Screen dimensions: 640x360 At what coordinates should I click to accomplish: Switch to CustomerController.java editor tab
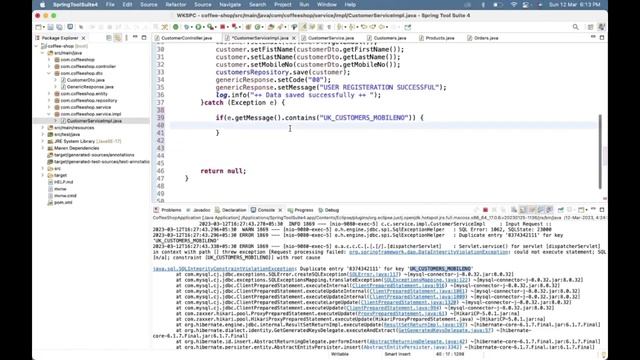tap(187, 38)
